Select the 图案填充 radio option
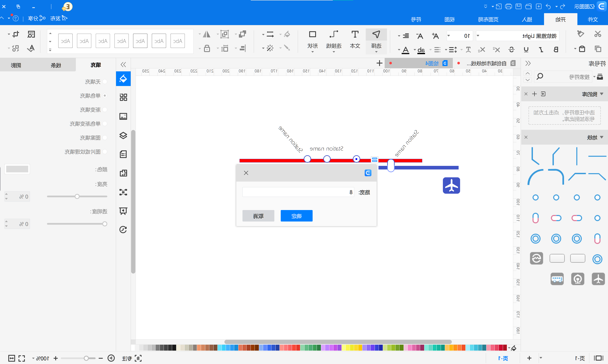Screen dimensions: 608x364 [x=105, y=138]
